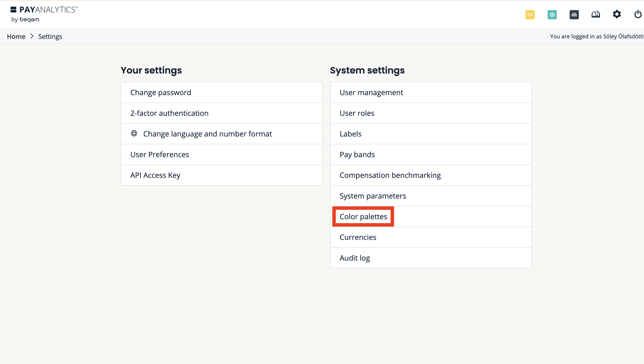The width and height of the screenshot is (644, 364).
Task: Click the power logout icon
Action: 638,14
